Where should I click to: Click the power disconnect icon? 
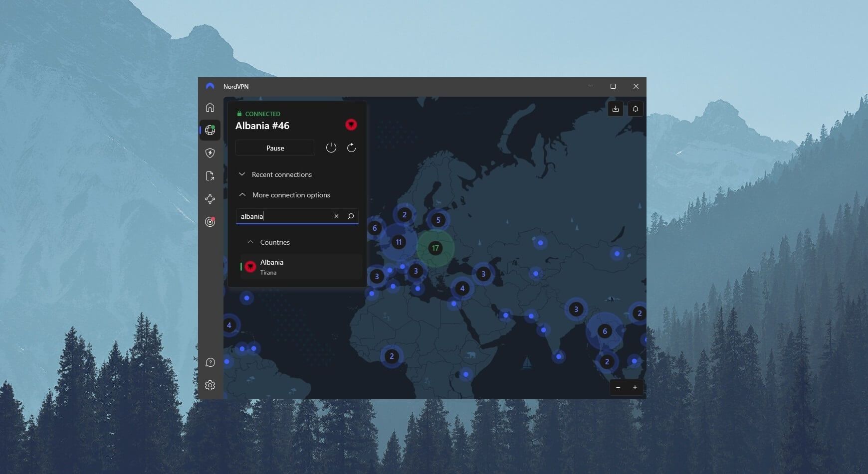331,148
